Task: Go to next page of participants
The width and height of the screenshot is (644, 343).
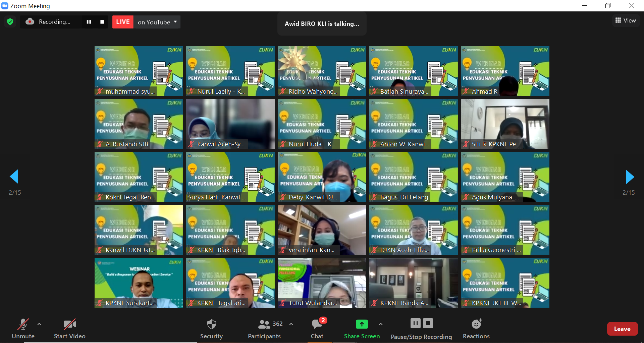Action: (630, 177)
